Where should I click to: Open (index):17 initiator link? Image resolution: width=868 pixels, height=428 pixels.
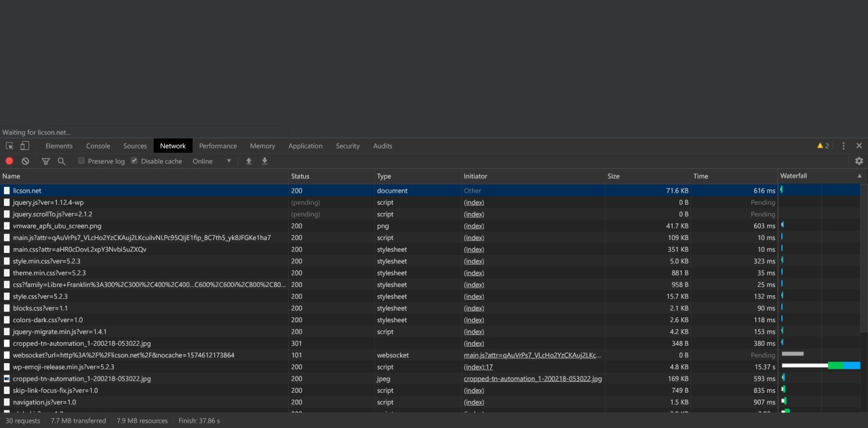pos(478,367)
